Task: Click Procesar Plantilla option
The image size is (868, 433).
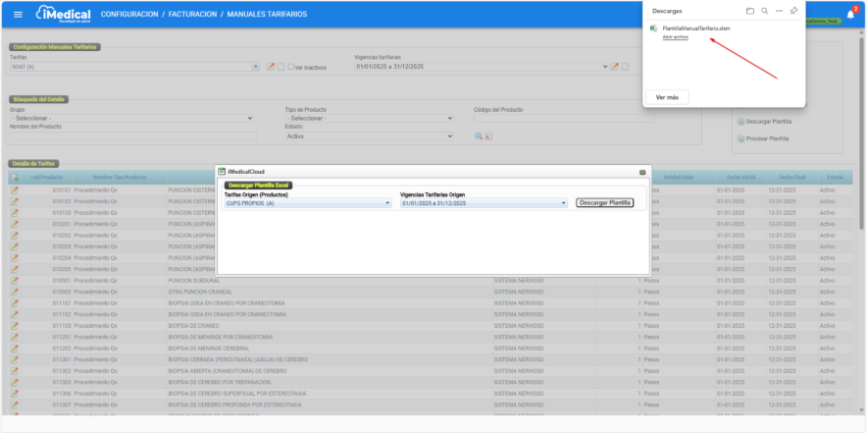Action: click(767, 138)
